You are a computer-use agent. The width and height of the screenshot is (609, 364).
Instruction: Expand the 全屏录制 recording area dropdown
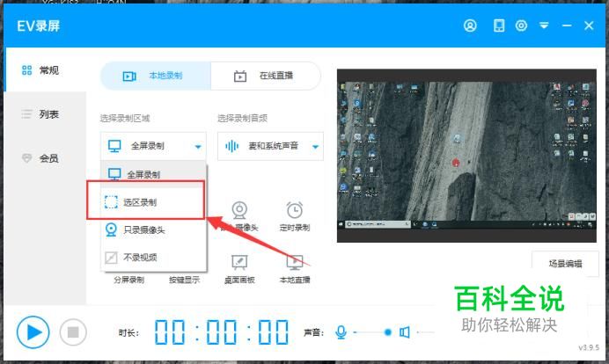pyautogui.click(x=153, y=146)
